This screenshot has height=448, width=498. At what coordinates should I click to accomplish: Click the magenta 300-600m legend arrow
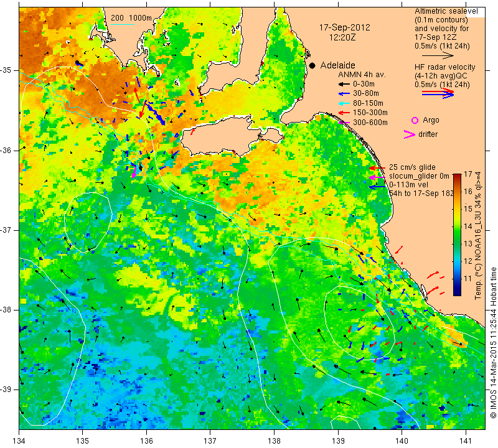[344, 123]
